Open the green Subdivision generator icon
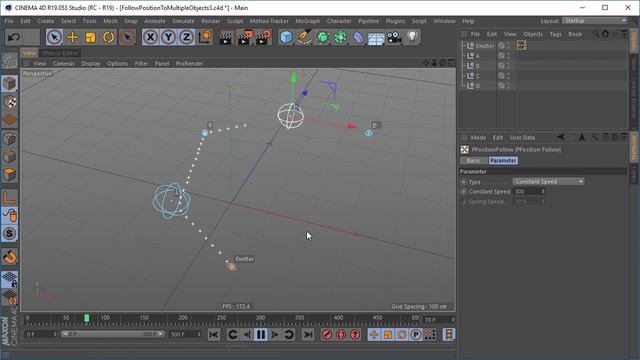640x360 pixels. pos(322,37)
